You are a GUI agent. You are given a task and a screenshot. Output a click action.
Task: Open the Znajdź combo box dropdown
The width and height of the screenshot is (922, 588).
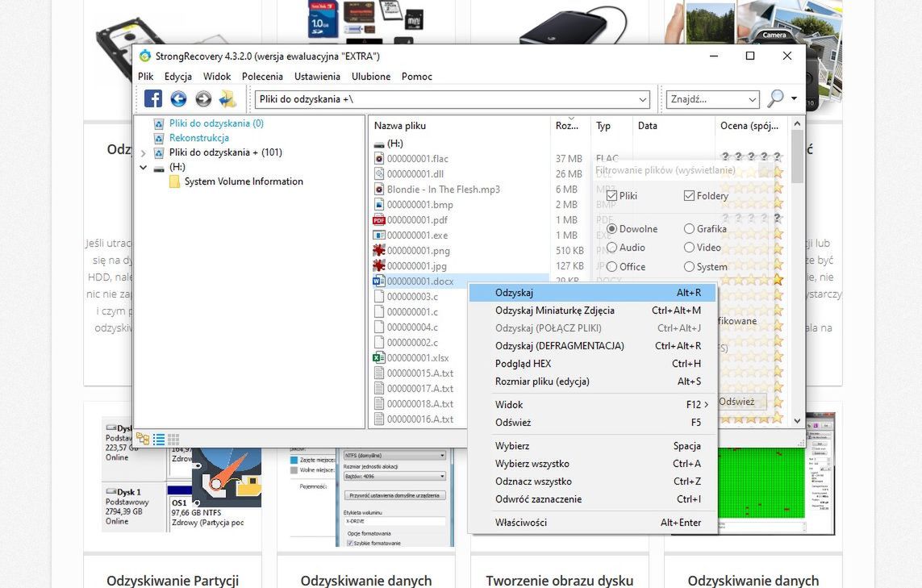(753, 99)
